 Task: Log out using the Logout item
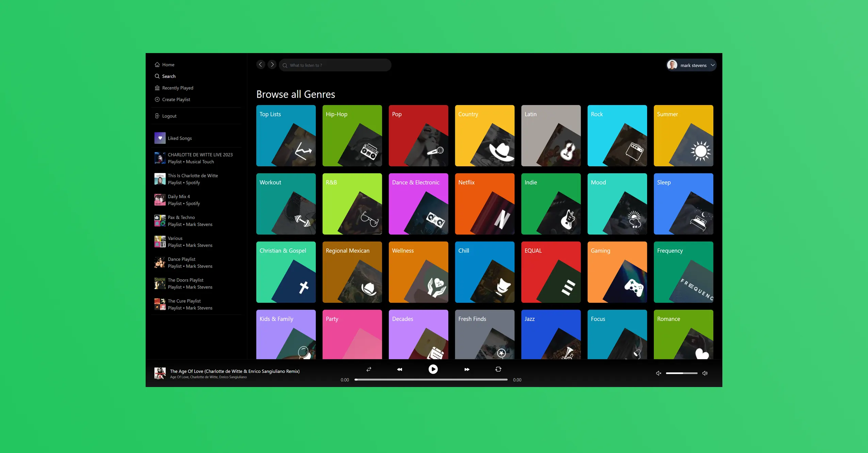(x=166, y=116)
